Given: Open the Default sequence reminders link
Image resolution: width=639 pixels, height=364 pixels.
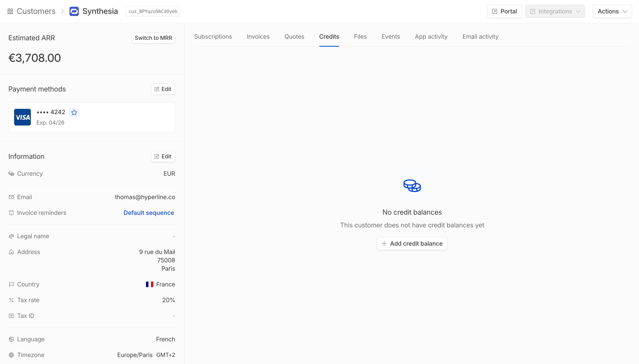Looking at the screenshot, I should [149, 213].
